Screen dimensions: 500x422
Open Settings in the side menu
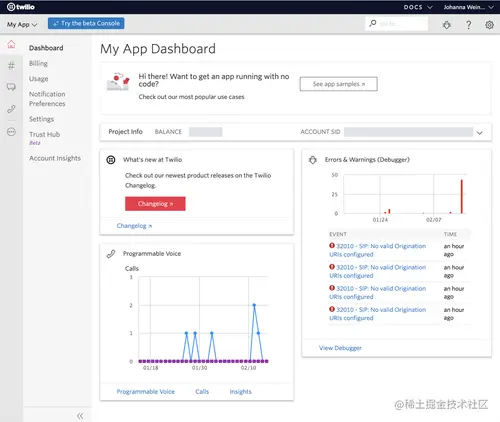coord(41,119)
